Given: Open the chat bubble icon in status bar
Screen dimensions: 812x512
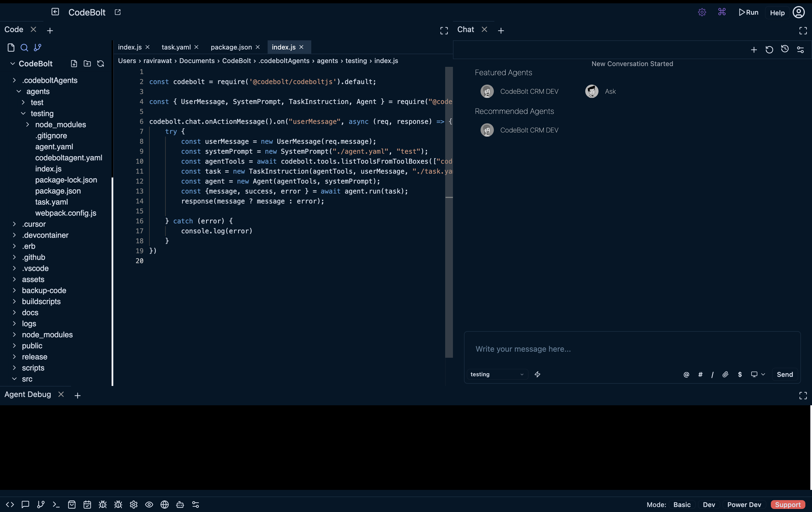Looking at the screenshot, I should pos(25,505).
